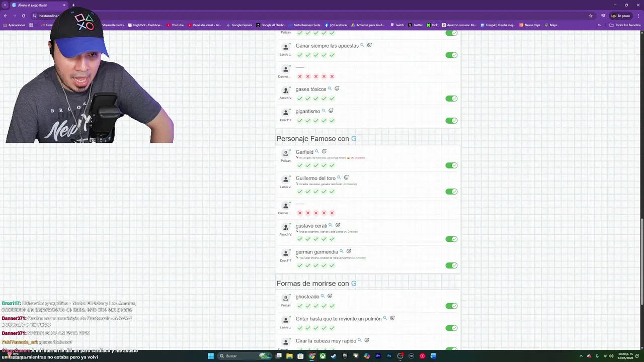Search the word 'gigantismo'
Image resolution: width=644 pixels, height=362 pixels.
(324, 111)
